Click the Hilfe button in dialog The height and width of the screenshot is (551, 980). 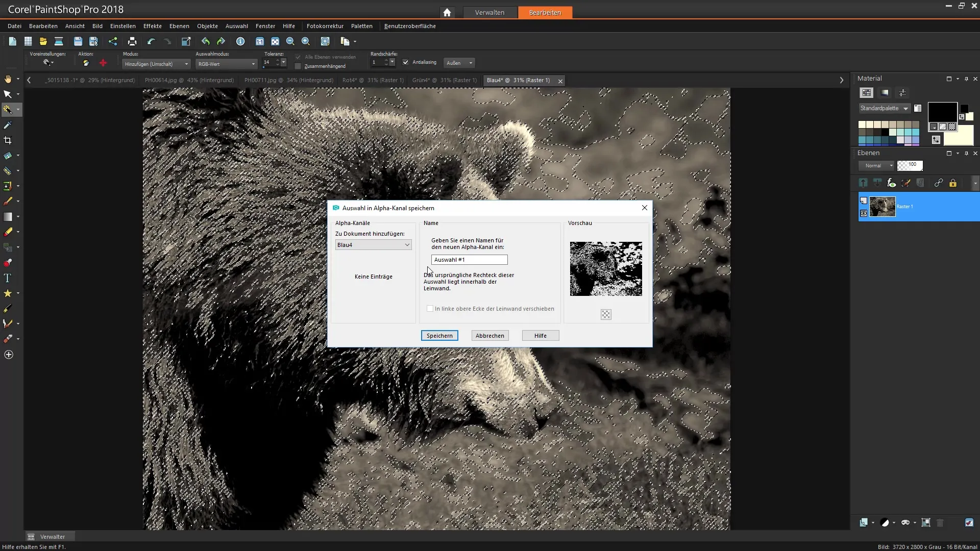541,336
